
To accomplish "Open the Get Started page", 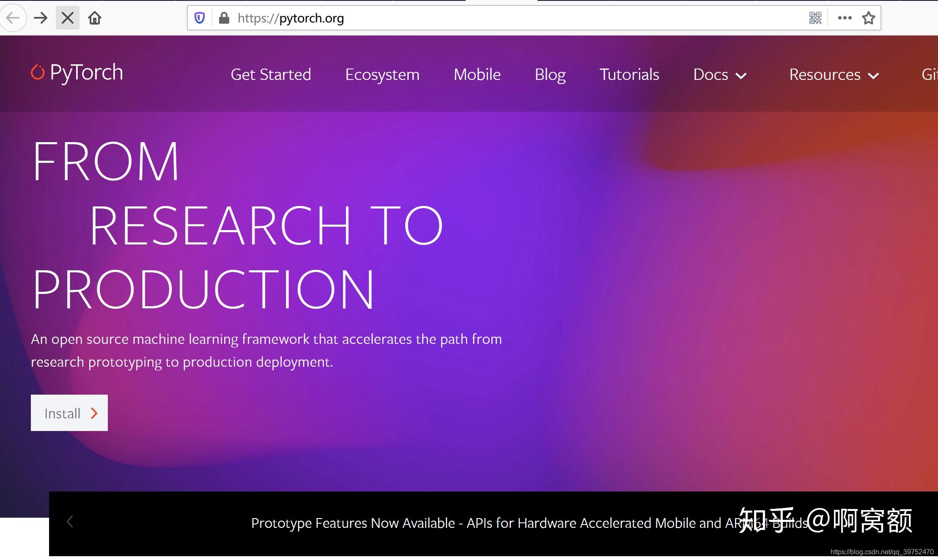I will click(271, 74).
